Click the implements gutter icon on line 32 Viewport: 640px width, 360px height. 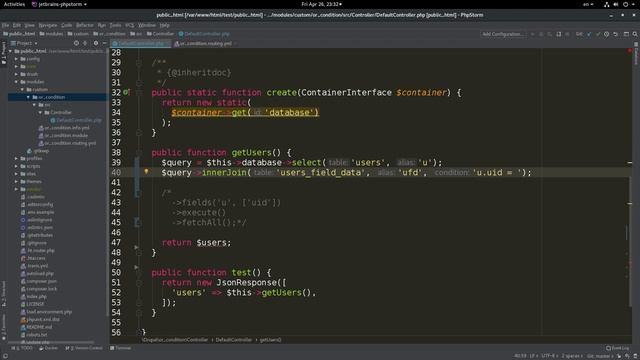tap(126, 92)
